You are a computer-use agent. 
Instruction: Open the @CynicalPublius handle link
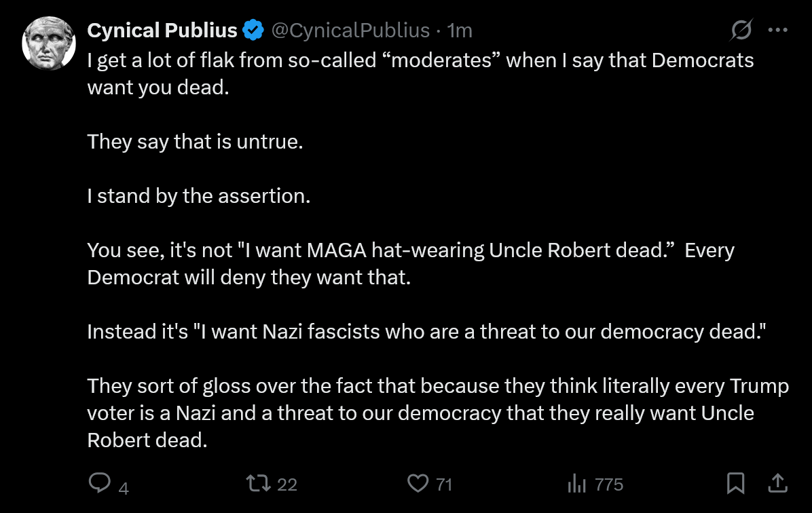[x=350, y=31]
